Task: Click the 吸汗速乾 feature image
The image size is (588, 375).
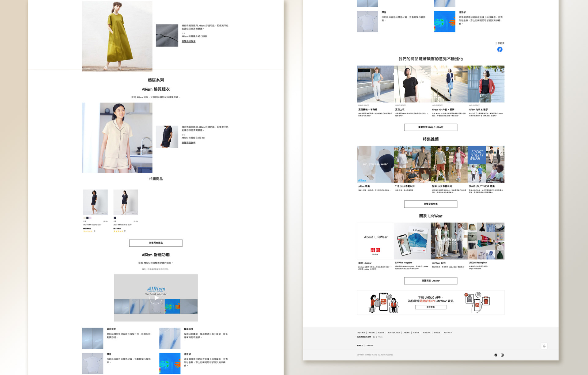Action: (x=92, y=338)
